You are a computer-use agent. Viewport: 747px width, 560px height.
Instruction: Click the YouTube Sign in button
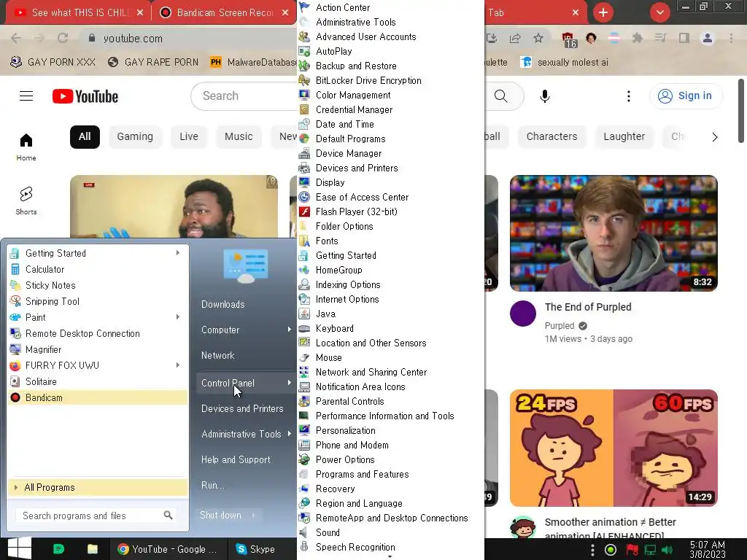point(686,96)
